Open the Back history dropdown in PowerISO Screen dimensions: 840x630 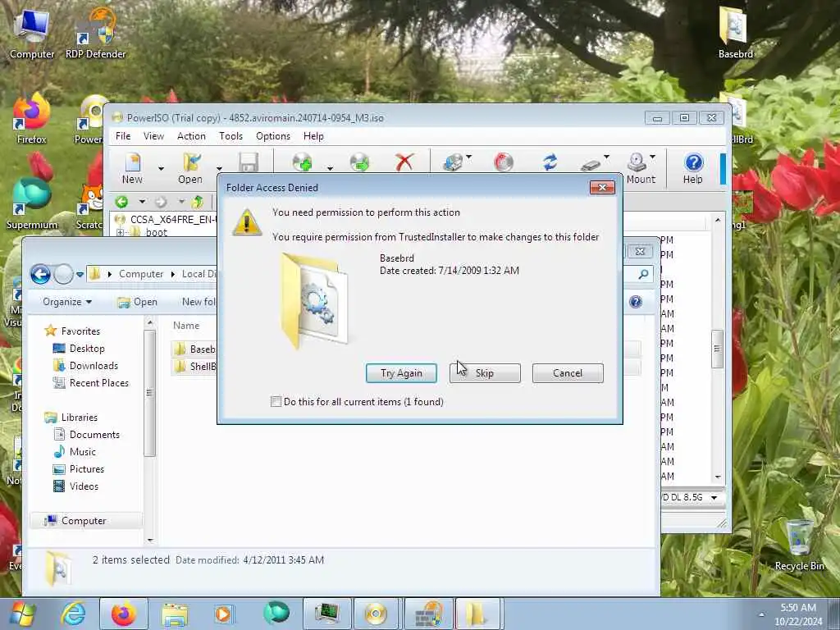tap(142, 202)
